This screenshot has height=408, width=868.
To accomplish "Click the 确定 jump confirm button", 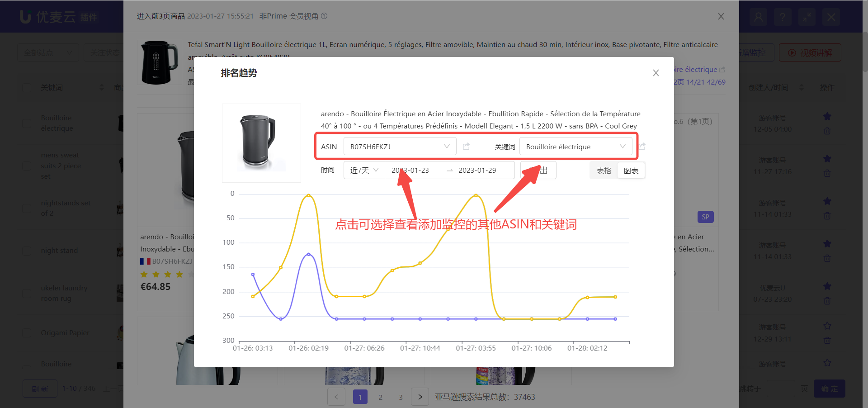I will pos(830,389).
